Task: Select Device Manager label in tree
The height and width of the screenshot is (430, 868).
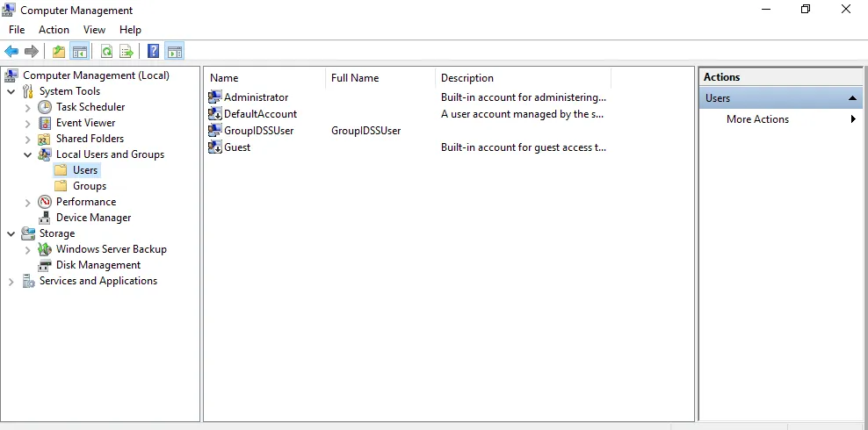Action: click(93, 218)
